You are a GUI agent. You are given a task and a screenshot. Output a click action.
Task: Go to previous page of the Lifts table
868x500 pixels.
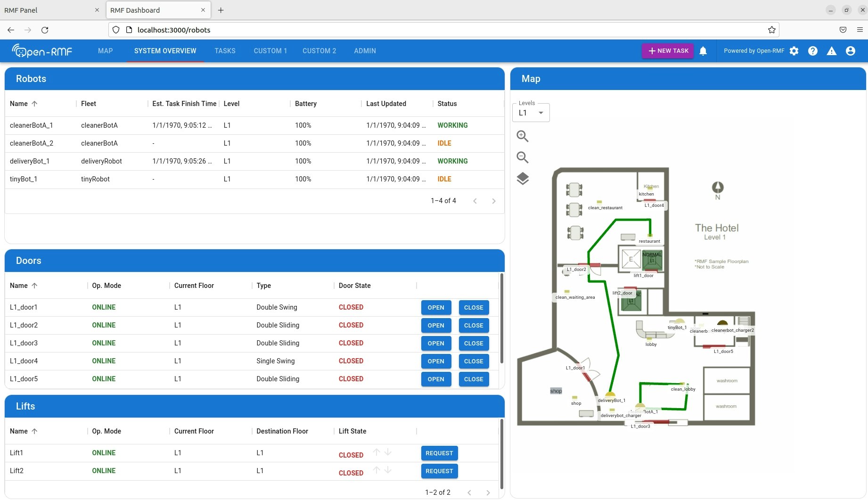tap(469, 492)
